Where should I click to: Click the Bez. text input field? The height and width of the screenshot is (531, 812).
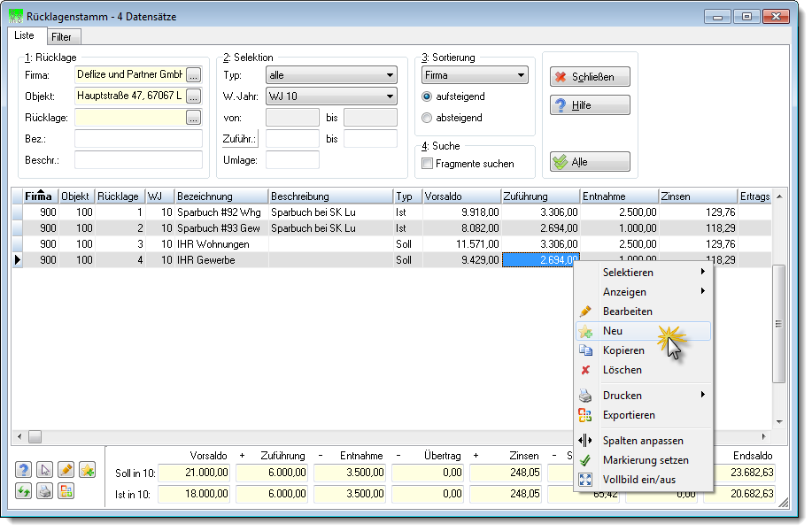(x=138, y=139)
